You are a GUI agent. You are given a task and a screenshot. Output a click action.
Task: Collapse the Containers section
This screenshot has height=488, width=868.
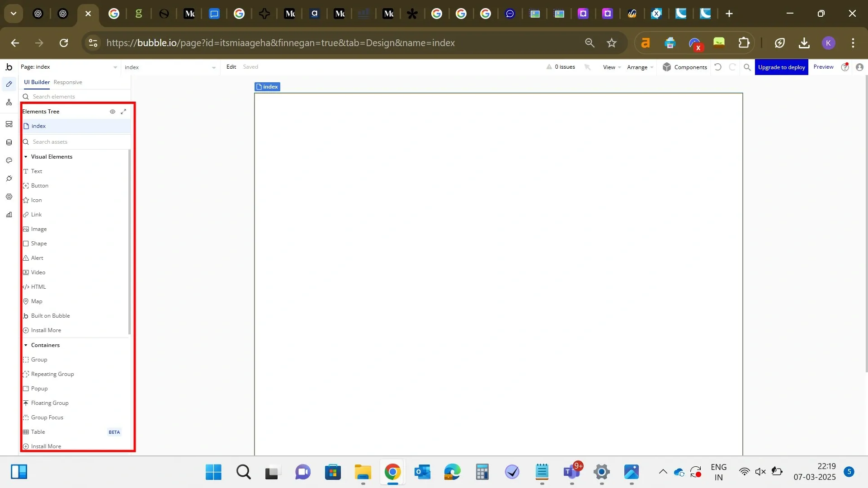point(26,345)
